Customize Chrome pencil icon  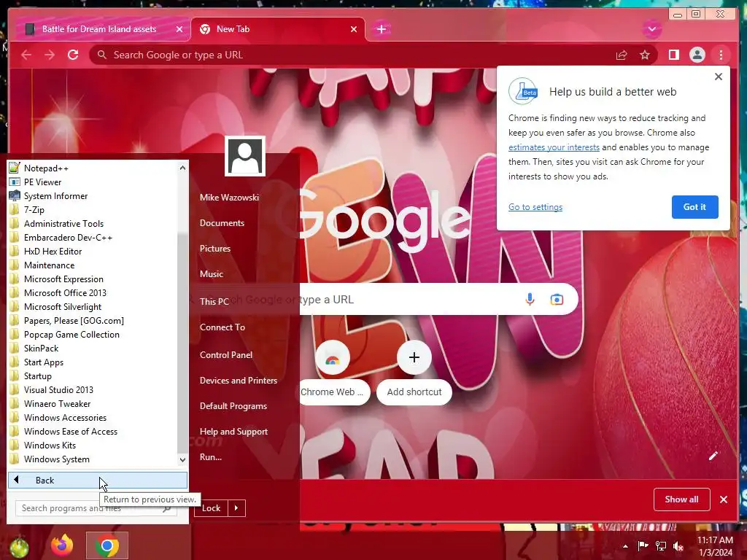[713, 456]
